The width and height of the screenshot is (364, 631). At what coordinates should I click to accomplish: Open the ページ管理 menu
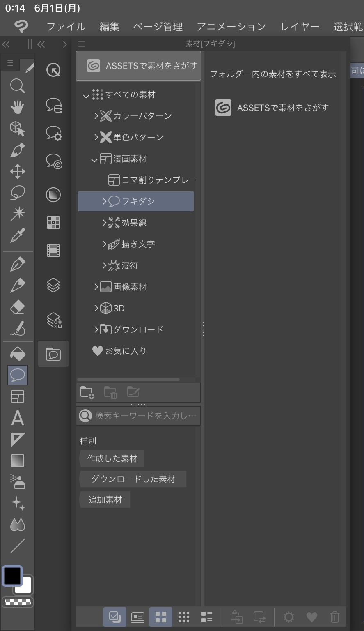click(x=158, y=27)
